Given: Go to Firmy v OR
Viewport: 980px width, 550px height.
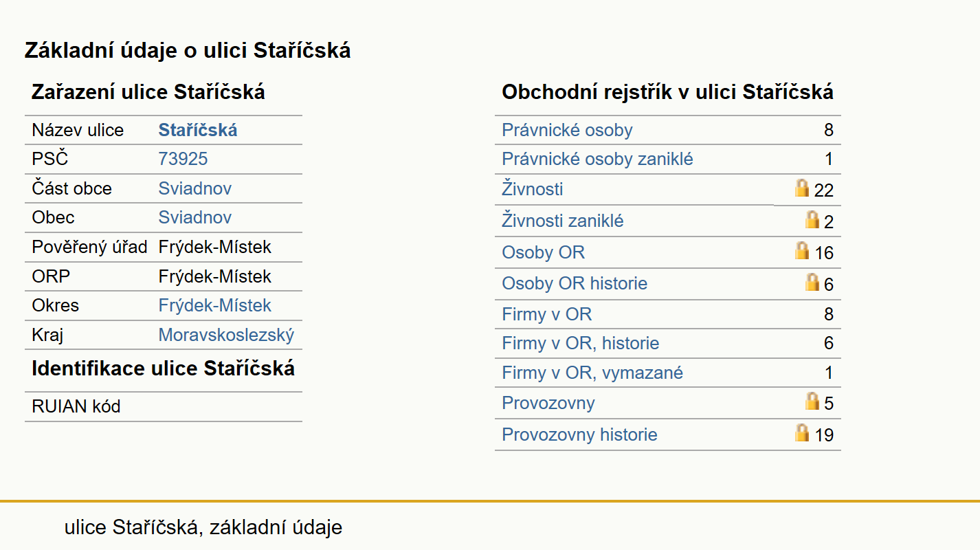Looking at the screenshot, I should pos(547,314).
